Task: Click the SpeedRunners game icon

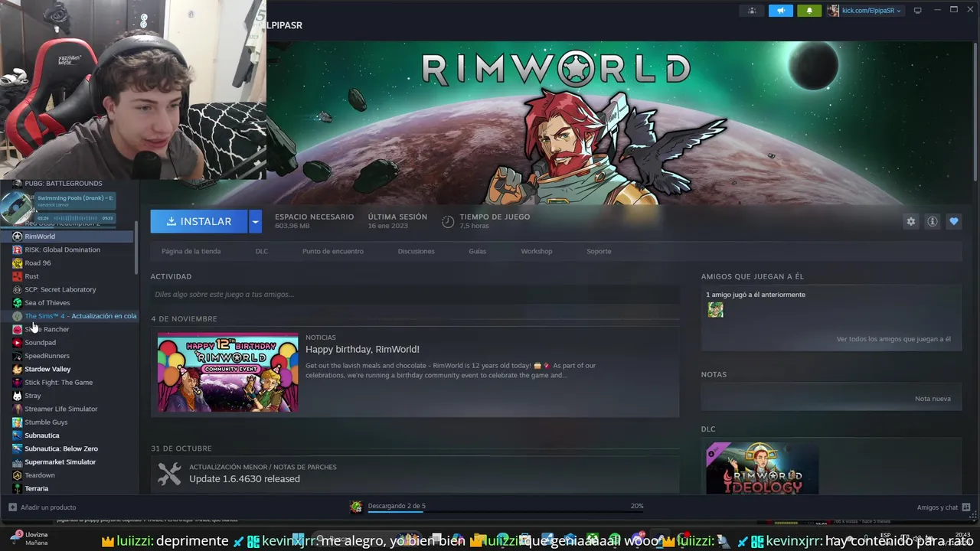Action: pyautogui.click(x=17, y=356)
